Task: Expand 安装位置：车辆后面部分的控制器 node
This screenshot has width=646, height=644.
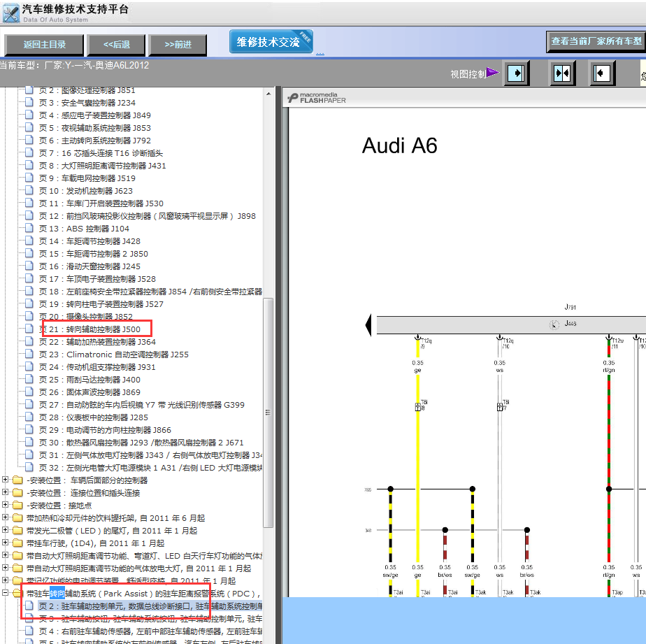Action: point(5,480)
